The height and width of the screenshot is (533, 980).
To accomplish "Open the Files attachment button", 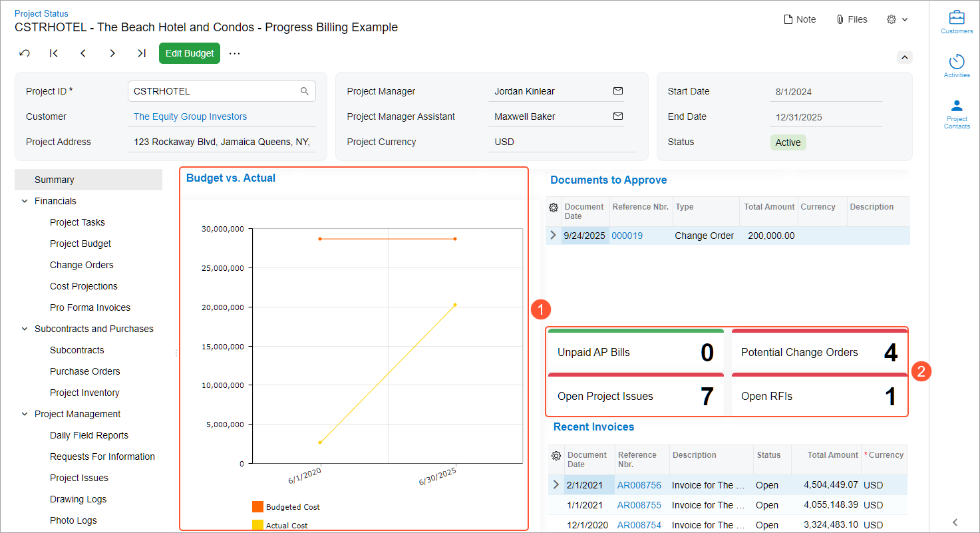I will [852, 19].
